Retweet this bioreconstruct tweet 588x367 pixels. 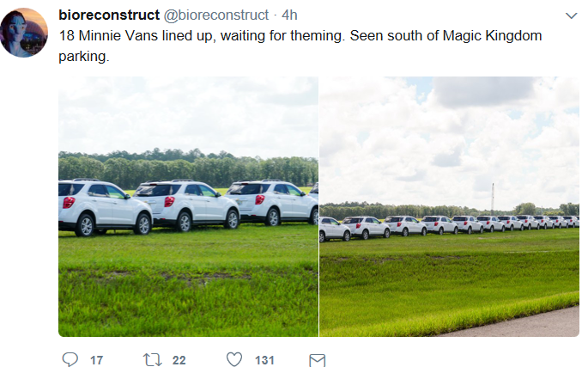(x=152, y=360)
